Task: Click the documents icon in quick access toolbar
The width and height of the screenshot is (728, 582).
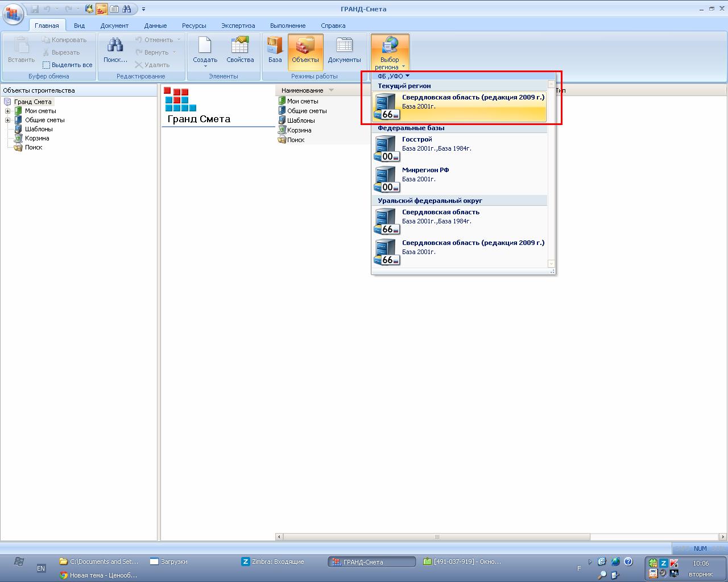Action: 115,9
